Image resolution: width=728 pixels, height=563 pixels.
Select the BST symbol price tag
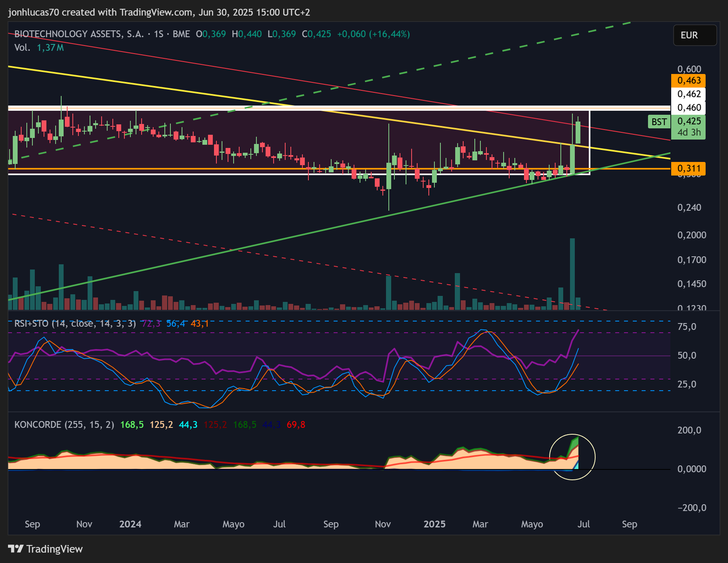[x=659, y=122]
